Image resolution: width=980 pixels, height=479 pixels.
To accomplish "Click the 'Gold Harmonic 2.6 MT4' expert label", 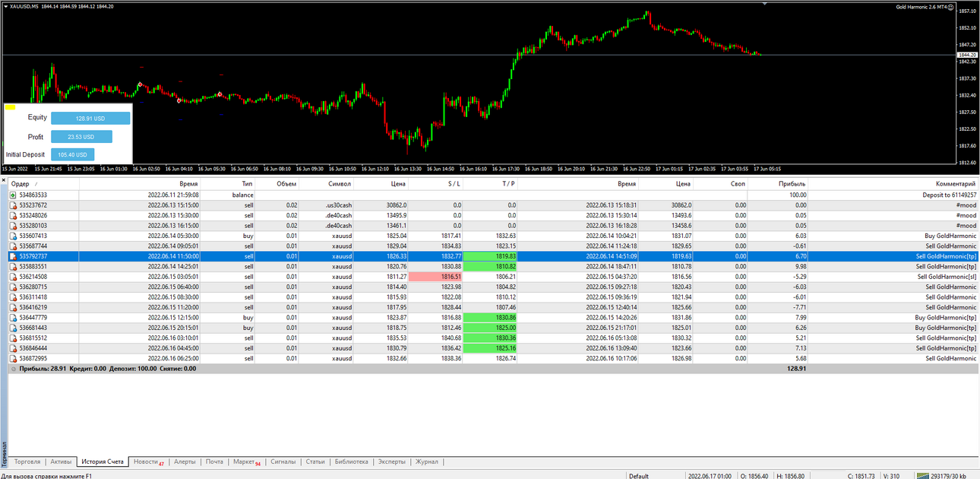I will point(922,7).
